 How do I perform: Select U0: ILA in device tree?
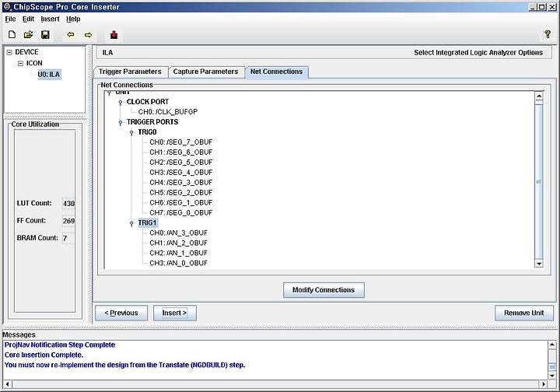[x=49, y=74]
